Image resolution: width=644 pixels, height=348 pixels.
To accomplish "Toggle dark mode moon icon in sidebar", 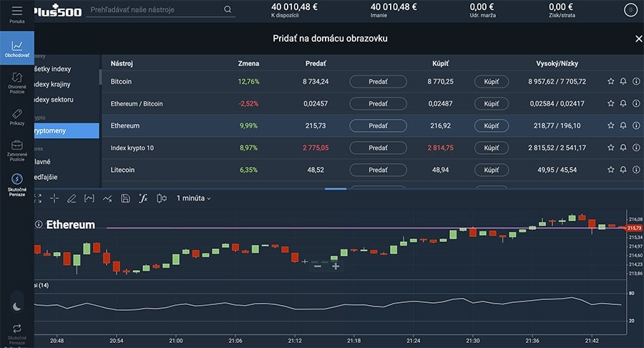I will [x=17, y=306].
